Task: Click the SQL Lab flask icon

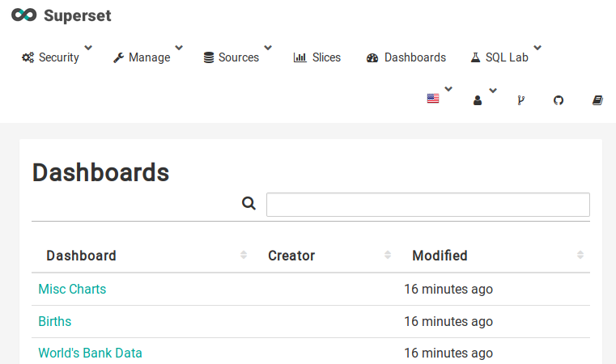Action: [x=475, y=57]
